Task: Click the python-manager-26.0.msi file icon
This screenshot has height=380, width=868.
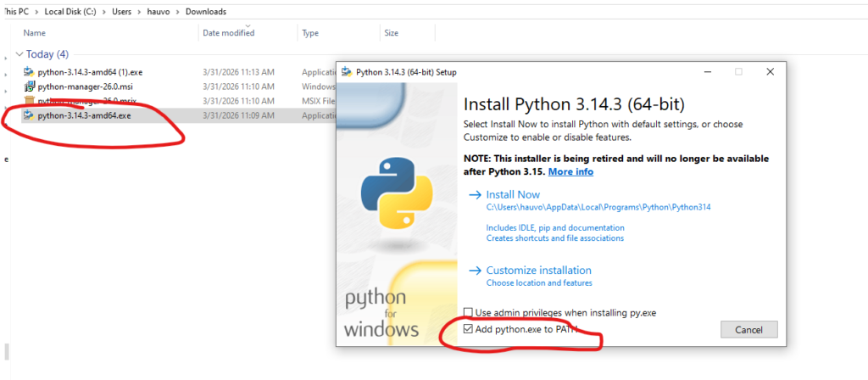Action: point(29,87)
